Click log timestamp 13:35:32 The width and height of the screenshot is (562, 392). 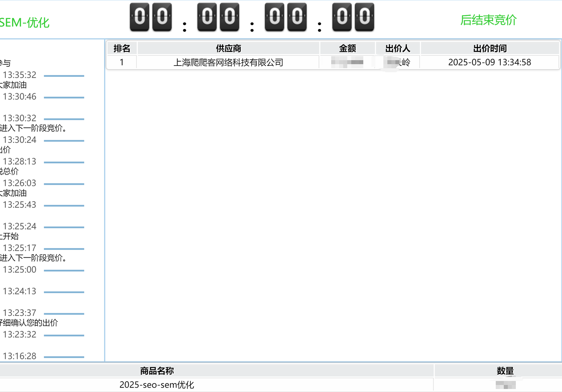(x=19, y=75)
